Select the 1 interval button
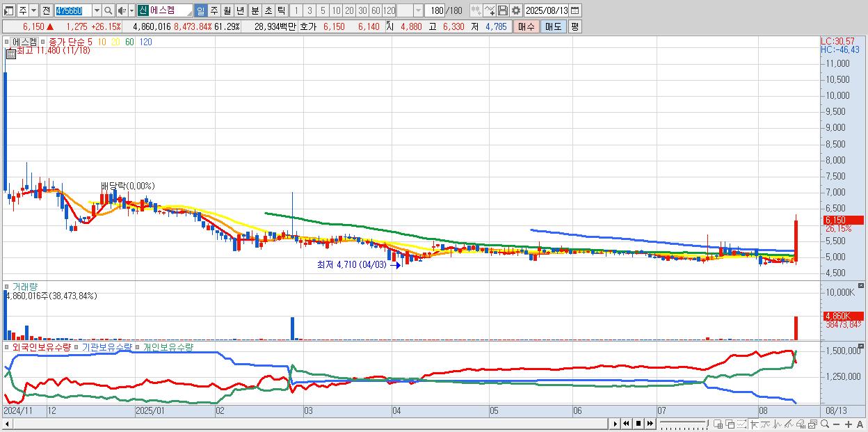The width and height of the screenshot is (868, 432). [x=296, y=10]
